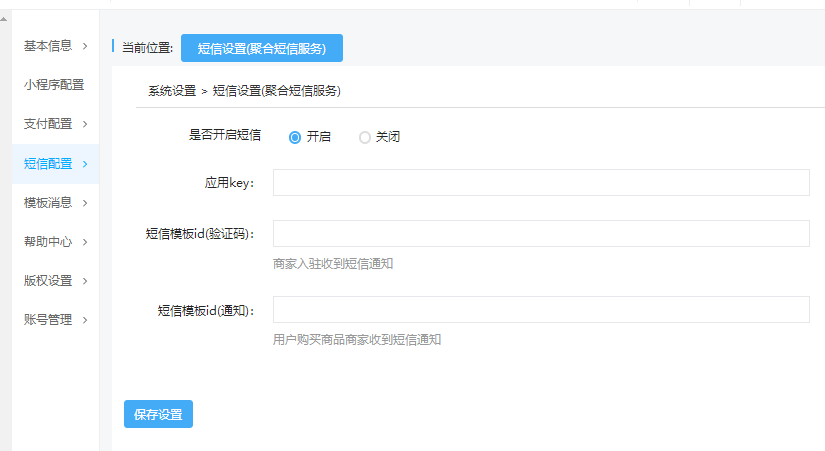
Task: Click the 是否开启短信 label
Action: click(225, 135)
